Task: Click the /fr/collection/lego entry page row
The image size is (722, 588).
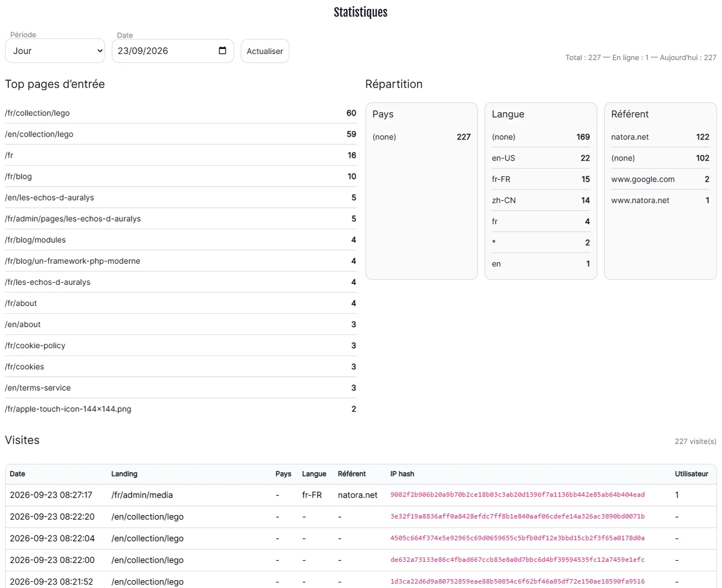Action: click(x=180, y=113)
